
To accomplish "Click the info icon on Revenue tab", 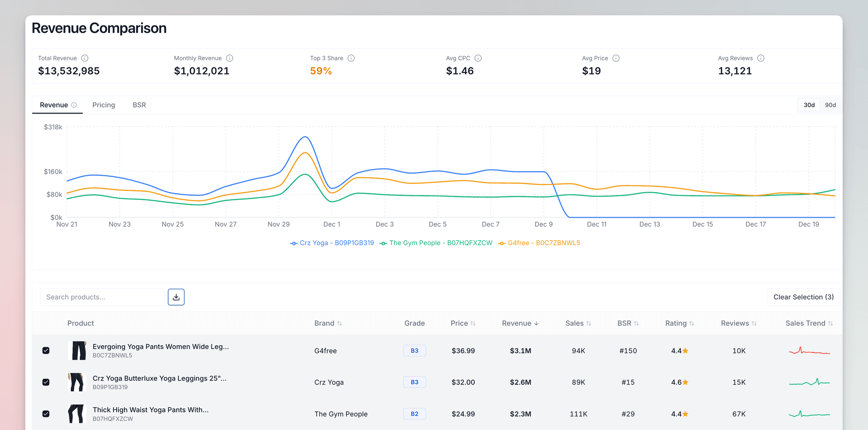I will click(x=74, y=105).
